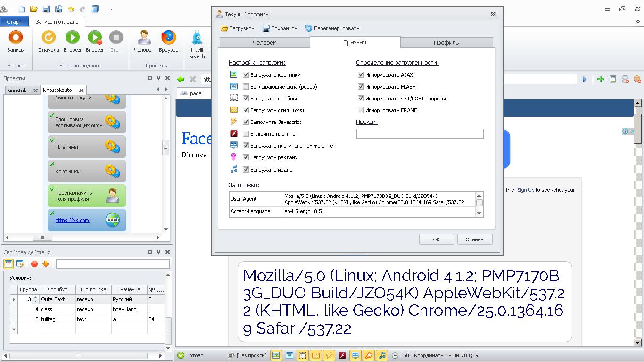The width and height of the screenshot is (644, 362).
Task: Toggle Javascript lightning icon in status bar
Action: [329, 355]
